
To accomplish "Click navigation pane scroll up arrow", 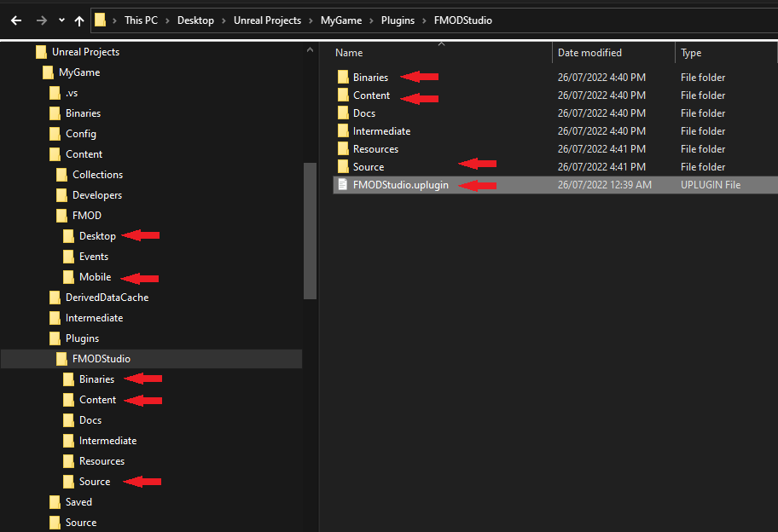I will click(311, 50).
